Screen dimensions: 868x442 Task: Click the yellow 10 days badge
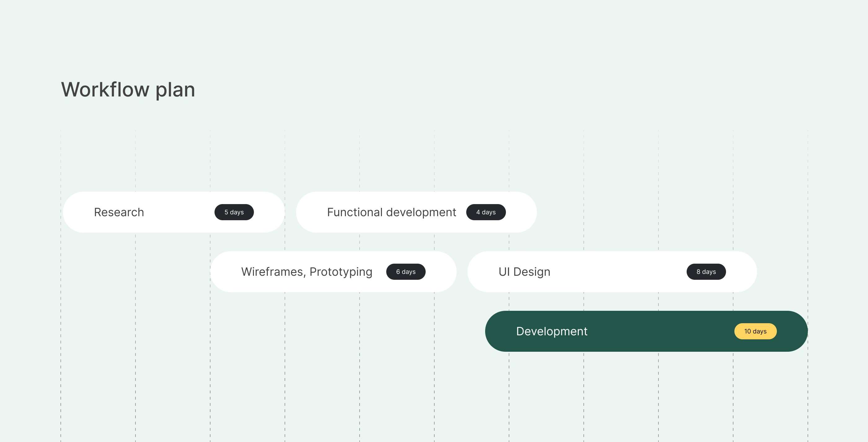[x=755, y=331]
